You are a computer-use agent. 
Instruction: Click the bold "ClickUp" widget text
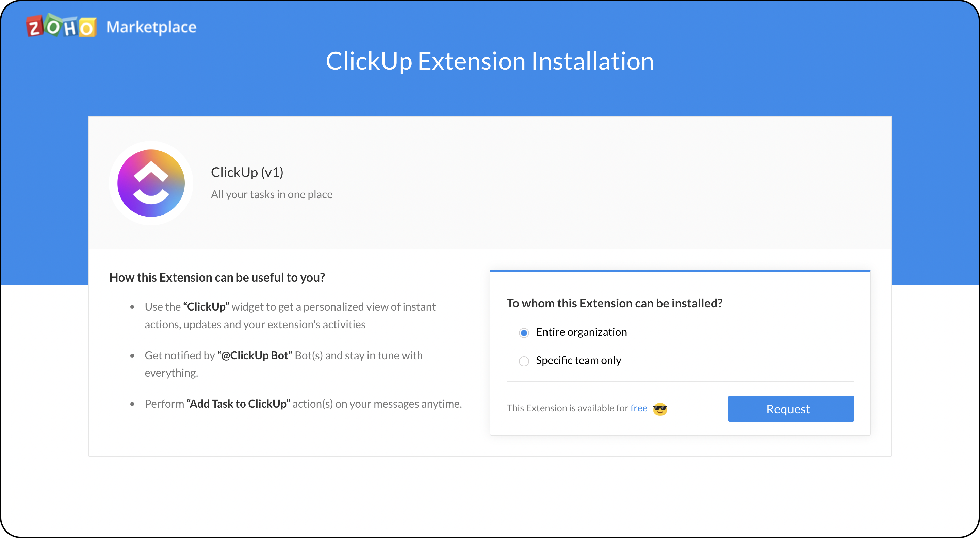pos(206,306)
